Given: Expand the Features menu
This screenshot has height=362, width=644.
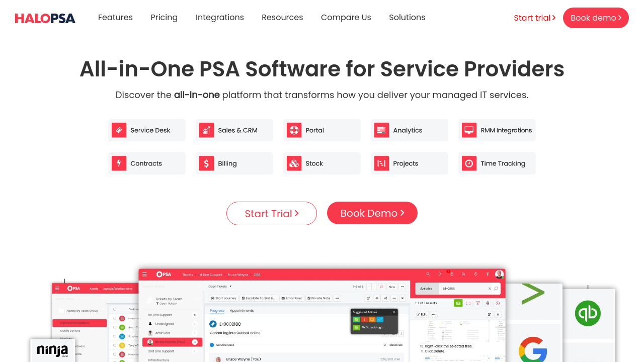Looking at the screenshot, I should [115, 18].
